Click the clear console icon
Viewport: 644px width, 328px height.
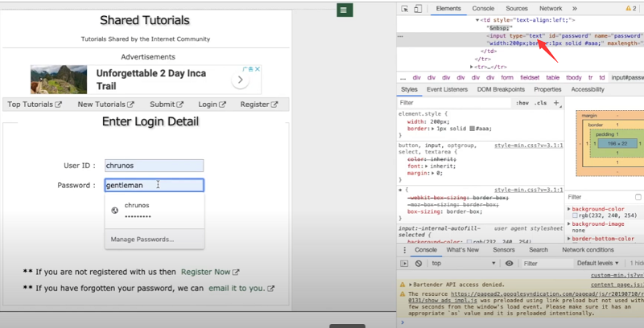pos(419,264)
